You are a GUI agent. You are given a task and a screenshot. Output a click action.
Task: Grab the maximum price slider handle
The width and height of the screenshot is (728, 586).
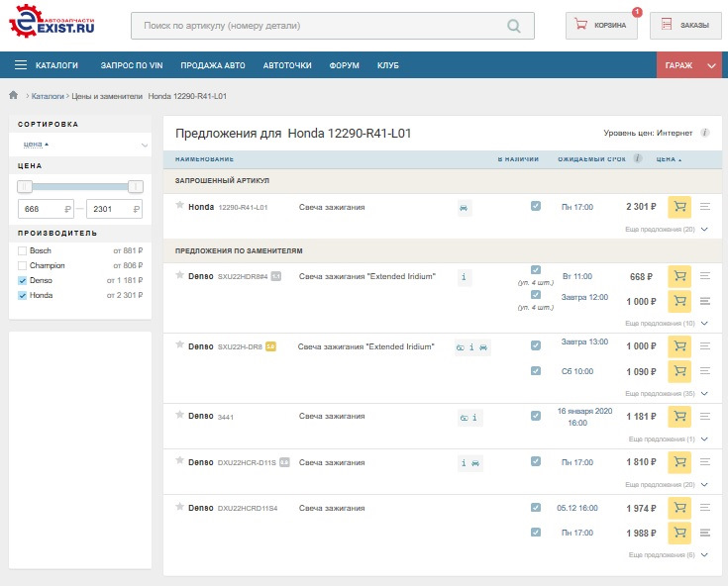coord(136,186)
